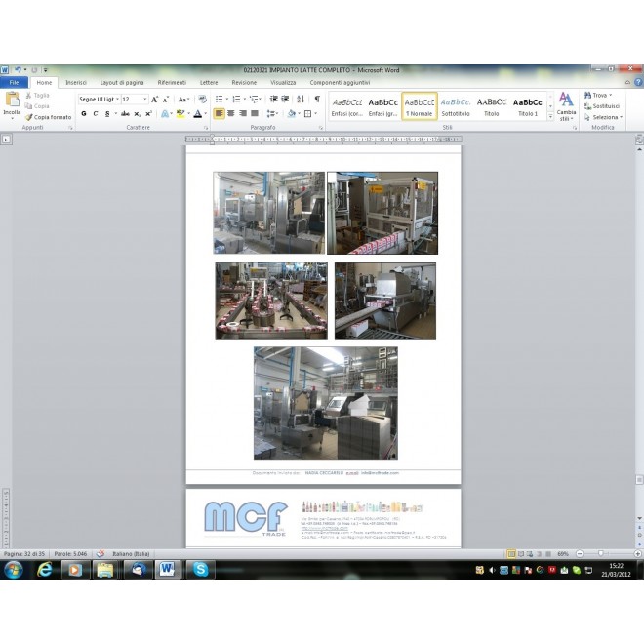Click the bulleted list icon

[220, 100]
